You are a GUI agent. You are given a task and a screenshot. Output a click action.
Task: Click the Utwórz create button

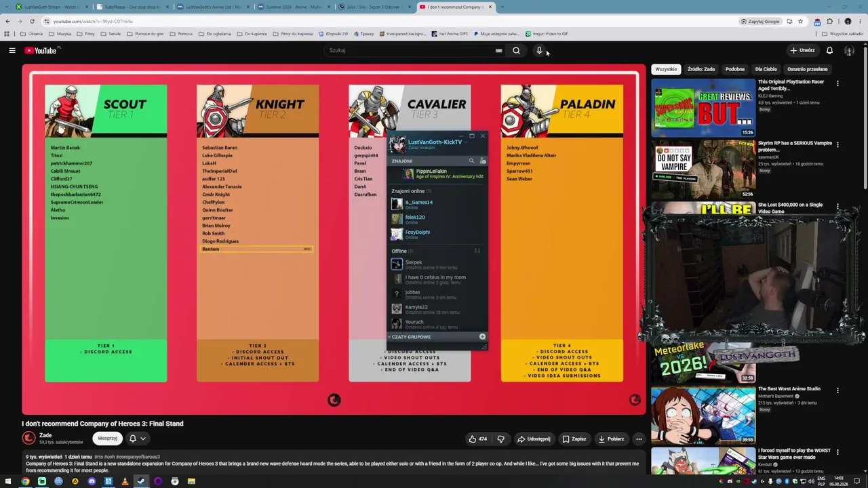pos(802,50)
